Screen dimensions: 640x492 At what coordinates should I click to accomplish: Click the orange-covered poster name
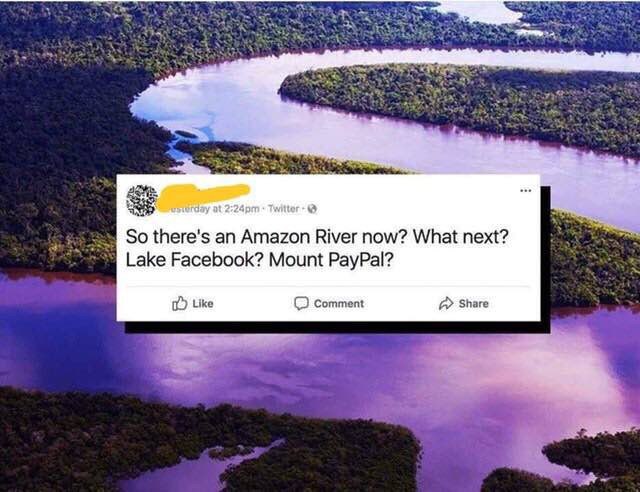tap(203, 196)
